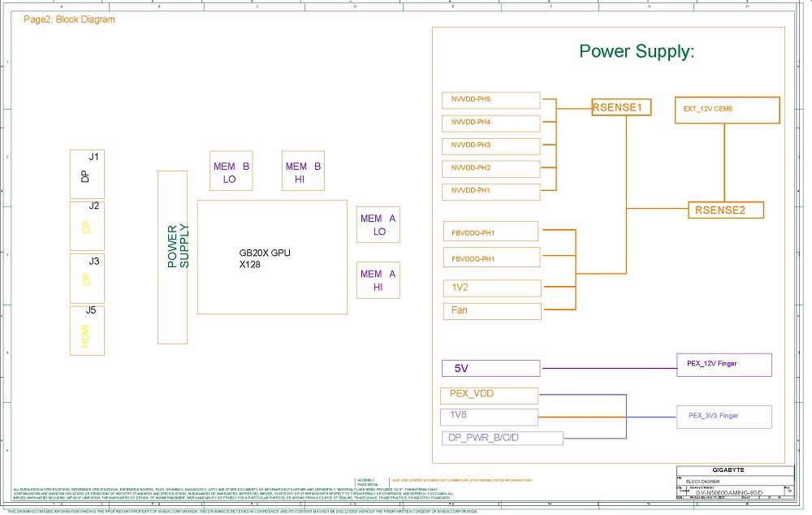Select the 5V rail box
This screenshot has width=812, height=515.
(x=490, y=368)
